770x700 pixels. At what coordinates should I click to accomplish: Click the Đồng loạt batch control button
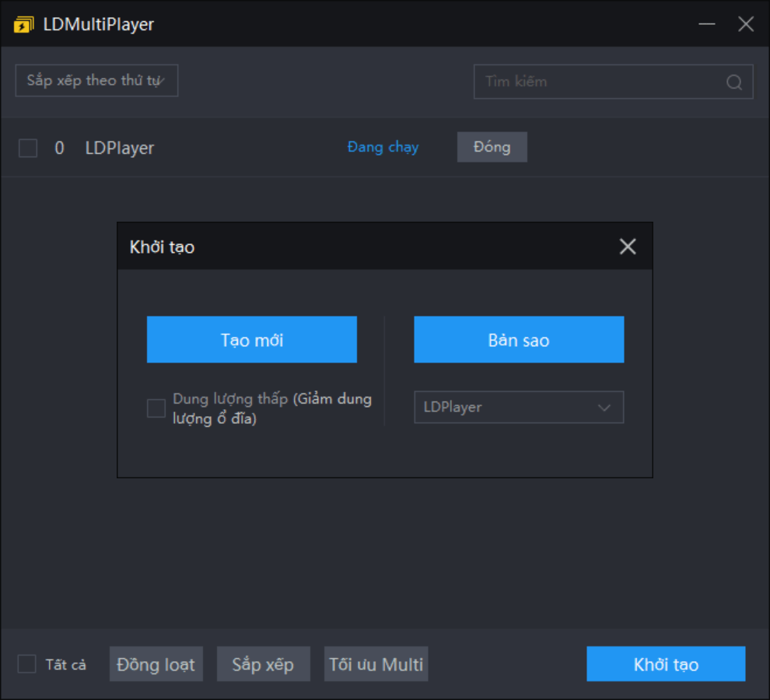156,663
